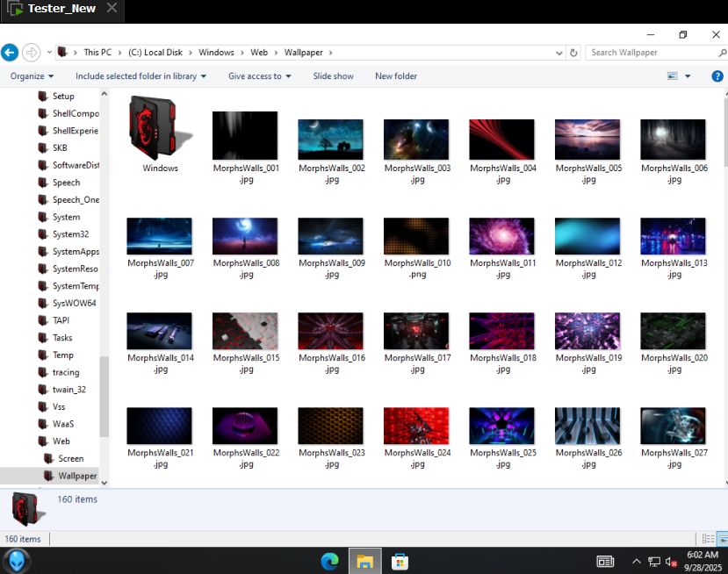Select Web breadcrumb in address bar
Viewport: 728px width, 574px height.
tap(259, 53)
